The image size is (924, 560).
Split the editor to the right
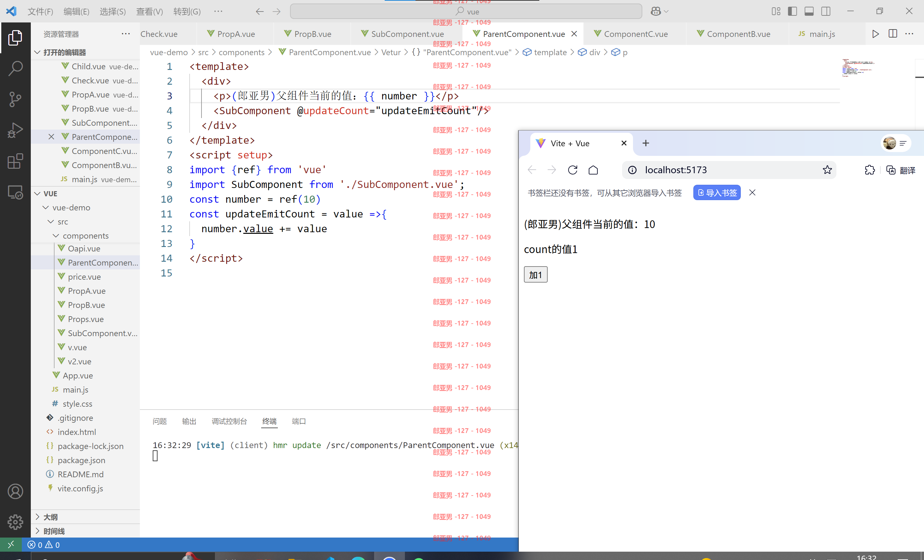tap(893, 34)
